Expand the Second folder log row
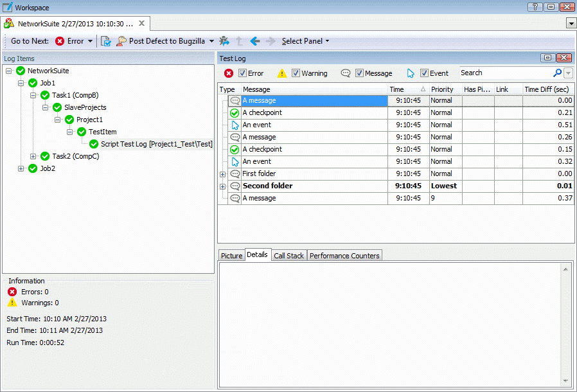 222,186
